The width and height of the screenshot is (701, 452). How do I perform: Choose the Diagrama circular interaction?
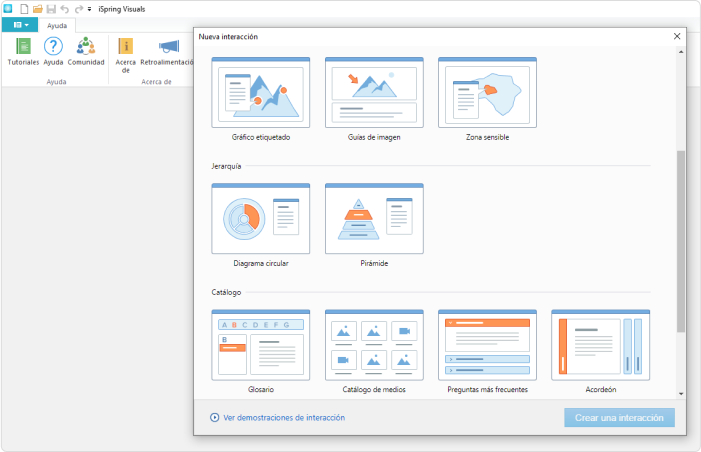tap(261, 219)
